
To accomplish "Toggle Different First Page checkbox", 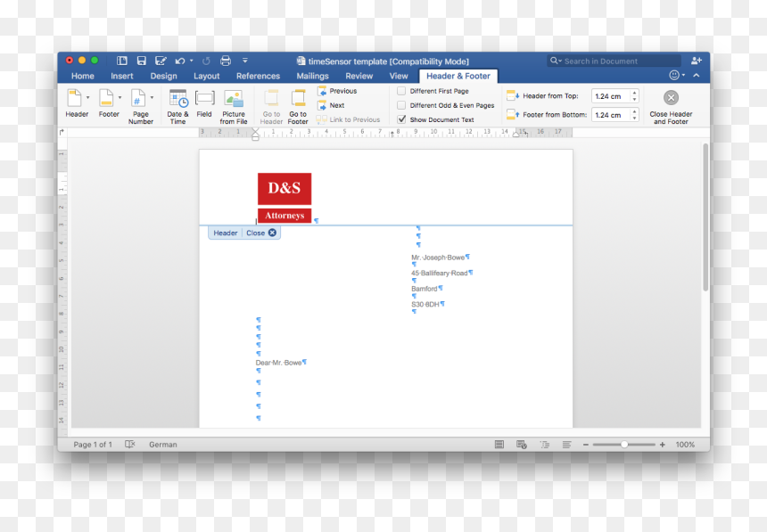I will click(401, 91).
